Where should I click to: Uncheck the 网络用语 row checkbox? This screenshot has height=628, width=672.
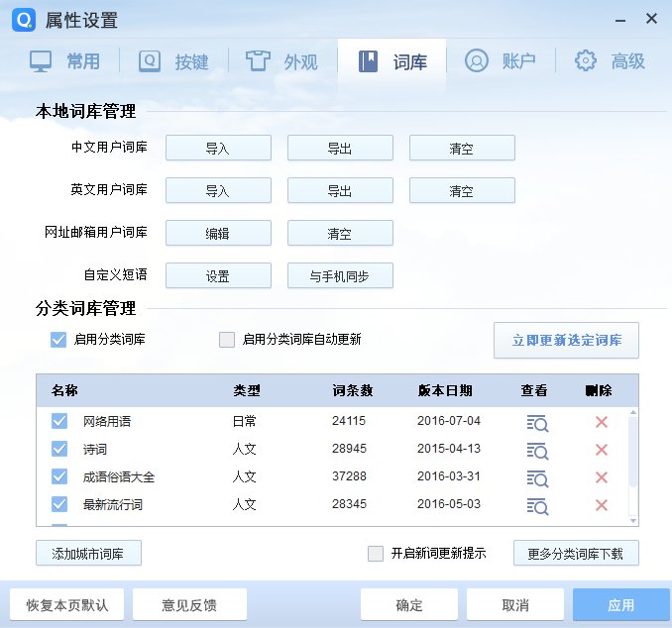click(58, 422)
